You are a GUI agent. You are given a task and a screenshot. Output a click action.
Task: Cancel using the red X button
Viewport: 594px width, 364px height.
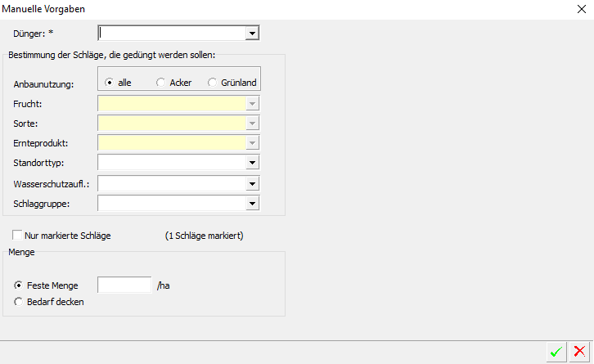point(579,352)
